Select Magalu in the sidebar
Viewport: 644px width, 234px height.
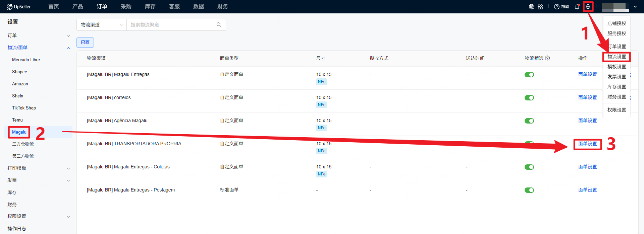coord(19,132)
